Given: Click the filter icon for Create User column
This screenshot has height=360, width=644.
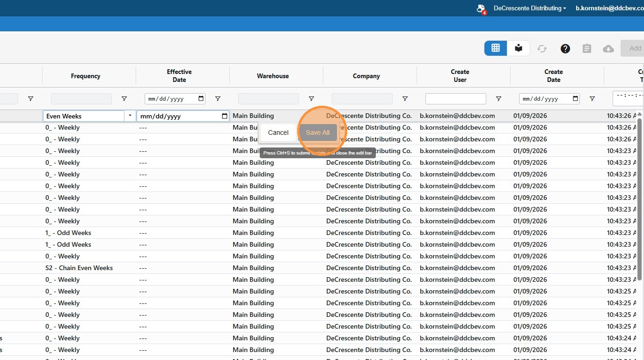Looking at the screenshot, I should 498,99.
